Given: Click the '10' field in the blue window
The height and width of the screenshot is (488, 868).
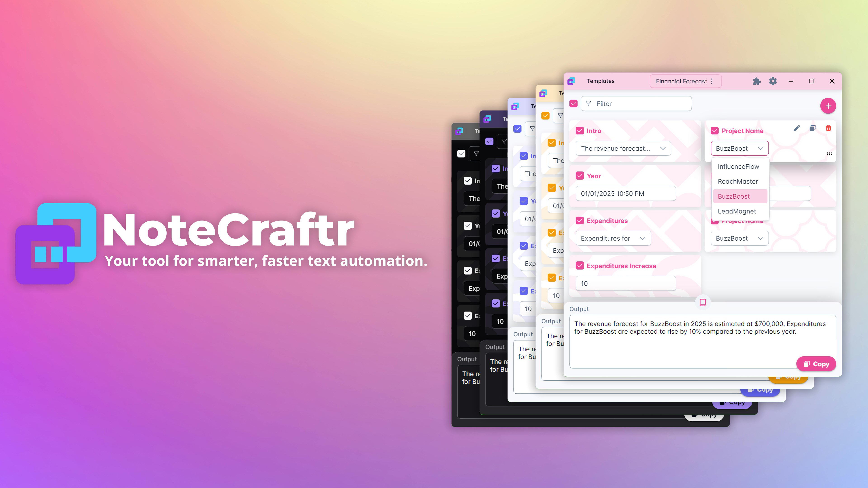Looking at the screenshot, I should (528, 309).
